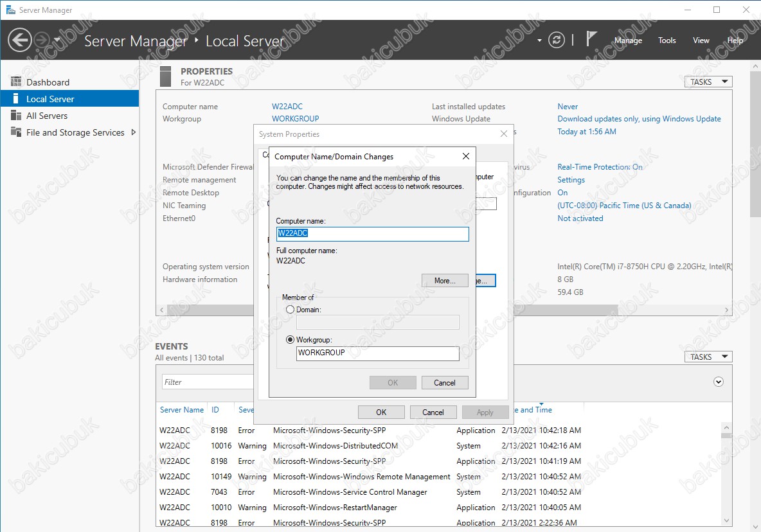Image resolution: width=761 pixels, height=532 pixels.
Task: Select event 8198 at 10:41:19 AM
Action: (x=439, y=461)
